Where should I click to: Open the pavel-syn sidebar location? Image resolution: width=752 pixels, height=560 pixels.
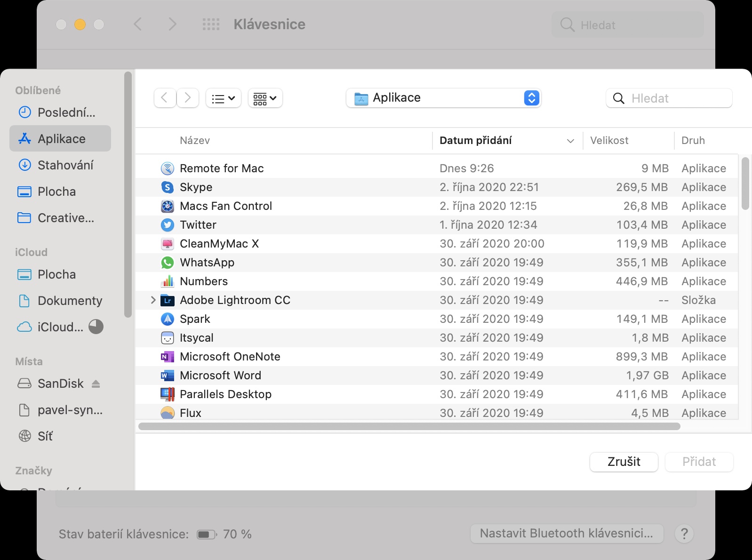coord(60,410)
